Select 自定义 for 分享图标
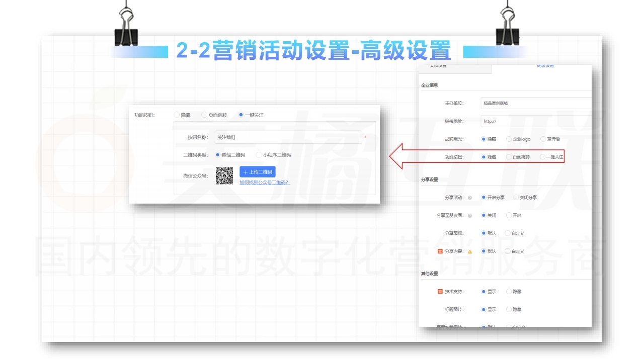The image size is (644, 362). [x=508, y=233]
